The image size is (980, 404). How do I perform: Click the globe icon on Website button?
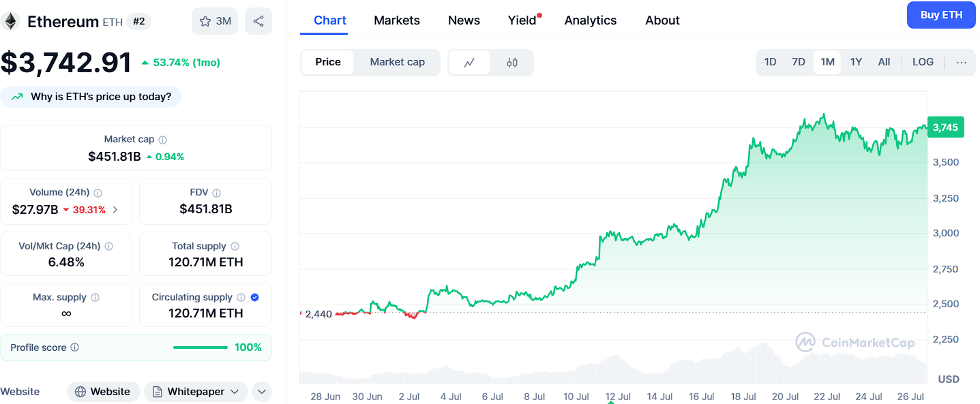pos(80,392)
